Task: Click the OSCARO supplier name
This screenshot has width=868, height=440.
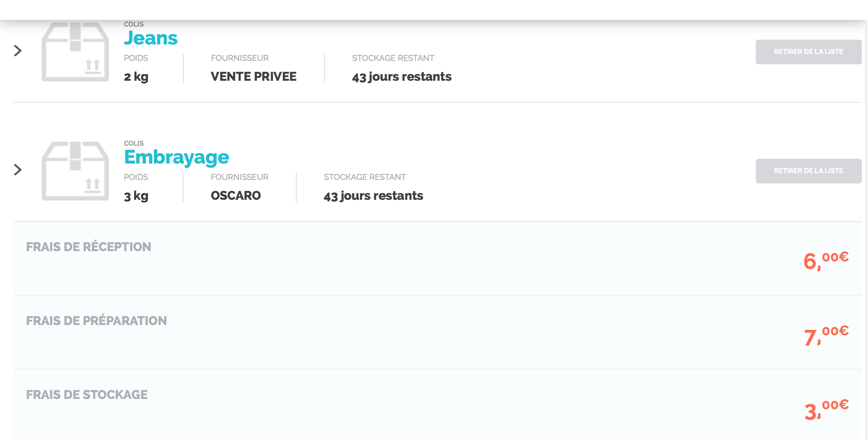Action: pyautogui.click(x=235, y=196)
